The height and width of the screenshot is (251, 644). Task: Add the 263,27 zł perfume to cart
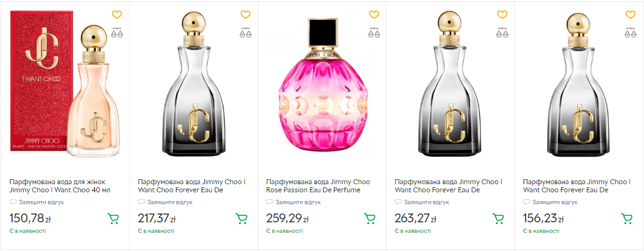(499, 219)
